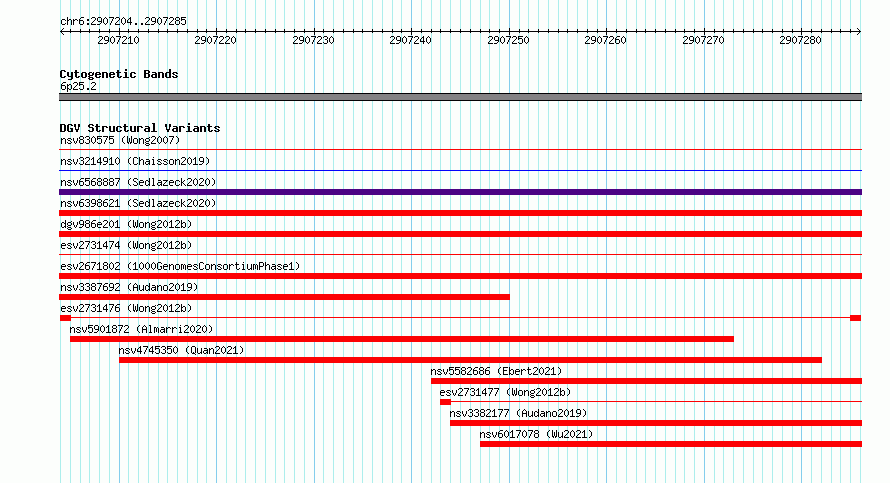This screenshot has height=483, width=890.
Task: Open the nsv830575 (Wong2007) variant label
Action: (120, 140)
